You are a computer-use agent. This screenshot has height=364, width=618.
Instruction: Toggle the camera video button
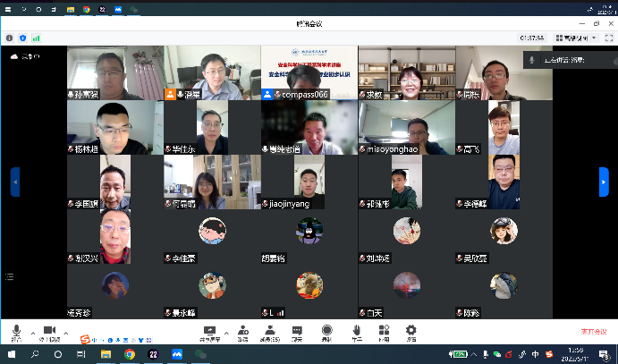54,331
